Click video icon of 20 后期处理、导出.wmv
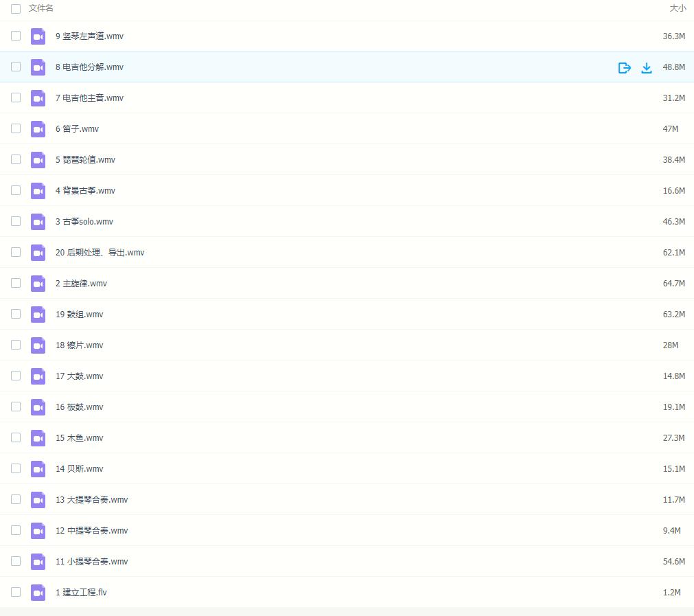The image size is (694, 616). (x=38, y=253)
